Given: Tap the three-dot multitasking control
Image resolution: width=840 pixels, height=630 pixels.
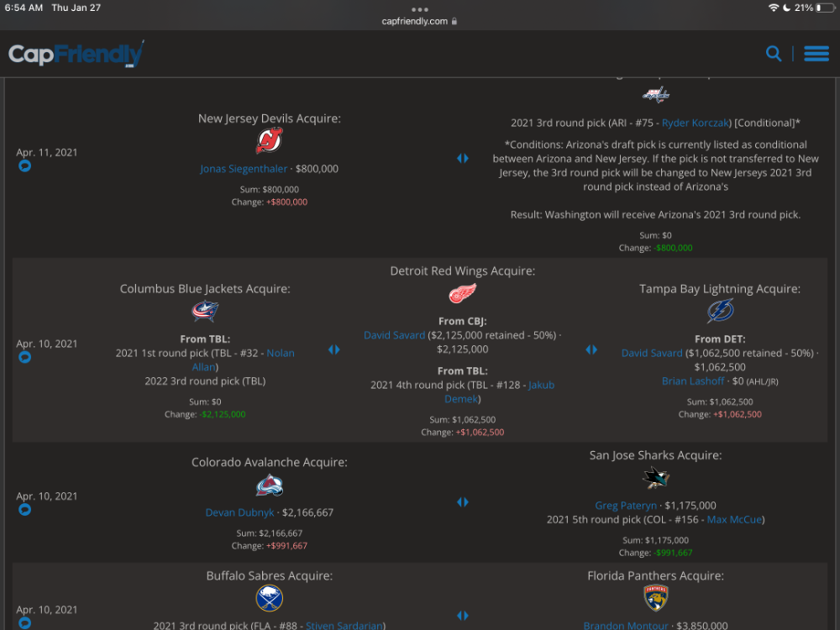Looking at the screenshot, I should (419, 9).
